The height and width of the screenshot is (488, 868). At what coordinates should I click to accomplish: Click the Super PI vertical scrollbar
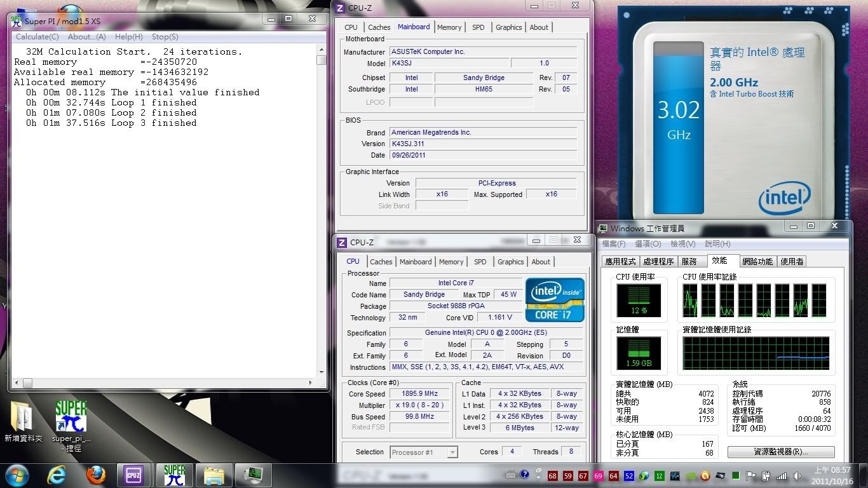pos(322,210)
